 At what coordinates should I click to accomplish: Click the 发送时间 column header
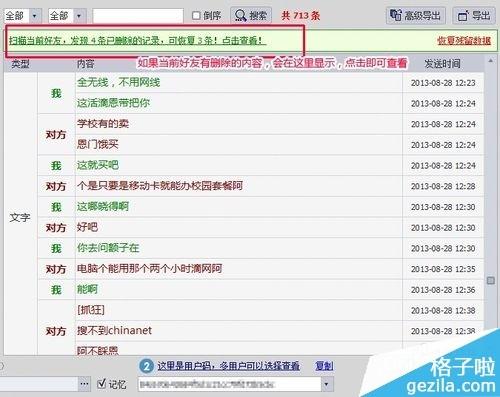tap(442, 64)
